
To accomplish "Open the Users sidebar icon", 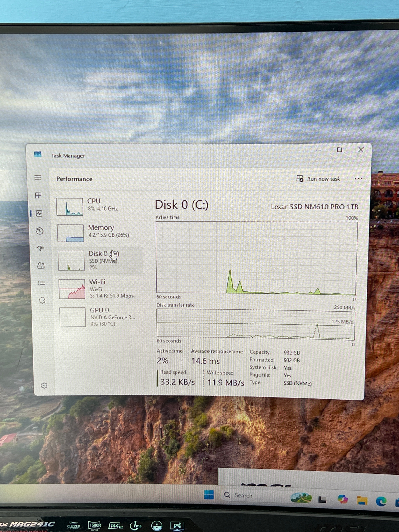I will (x=41, y=265).
